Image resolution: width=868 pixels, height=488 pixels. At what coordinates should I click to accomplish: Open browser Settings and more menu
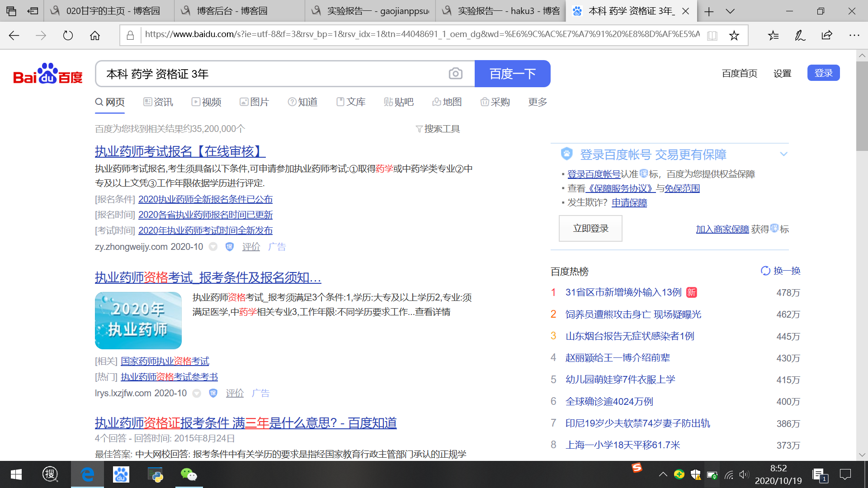pos(854,35)
